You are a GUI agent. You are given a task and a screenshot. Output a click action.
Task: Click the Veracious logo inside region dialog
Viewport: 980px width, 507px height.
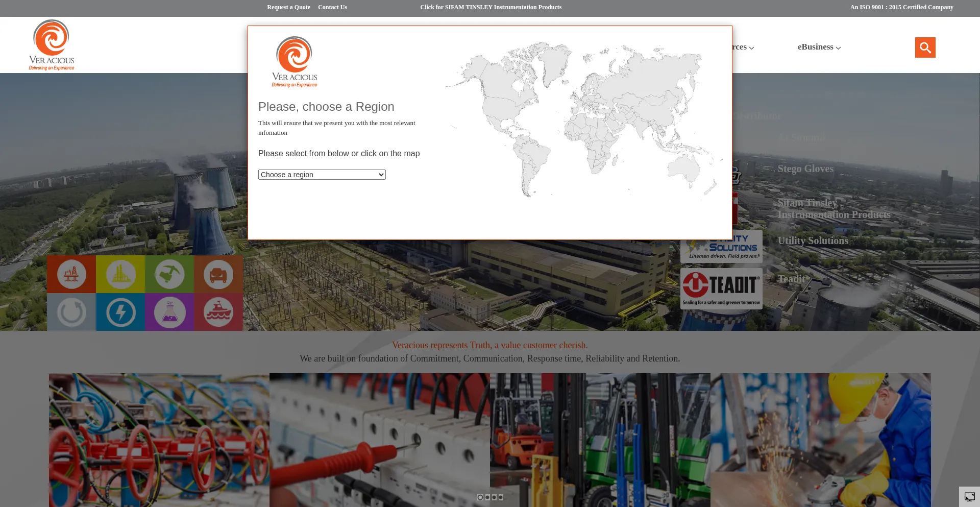pyautogui.click(x=295, y=62)
